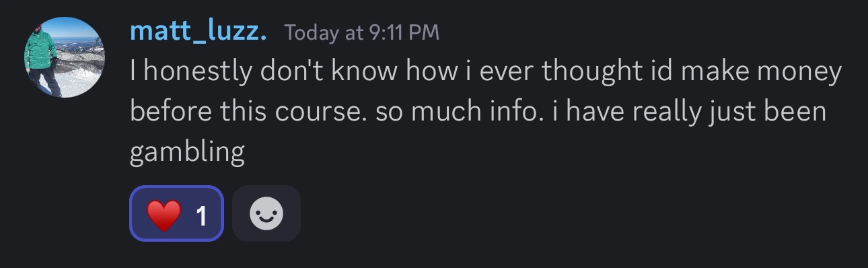Click the smiley face icon
Image resolution: width=868 pixels, height=268 pixels.
tap(266, 214)
